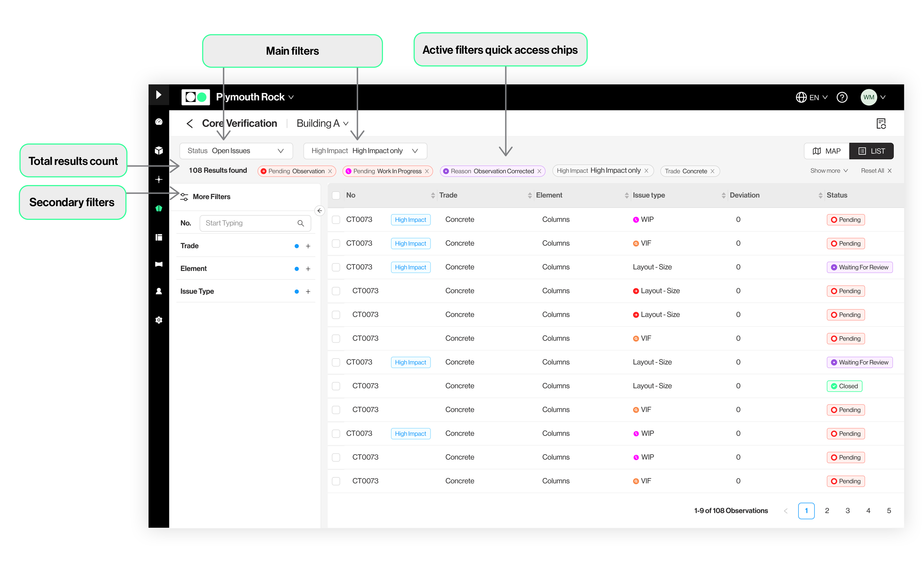This screenshot has height=581, width=924.
Task: Go to page 2 of observations
Action: [827, 511]
